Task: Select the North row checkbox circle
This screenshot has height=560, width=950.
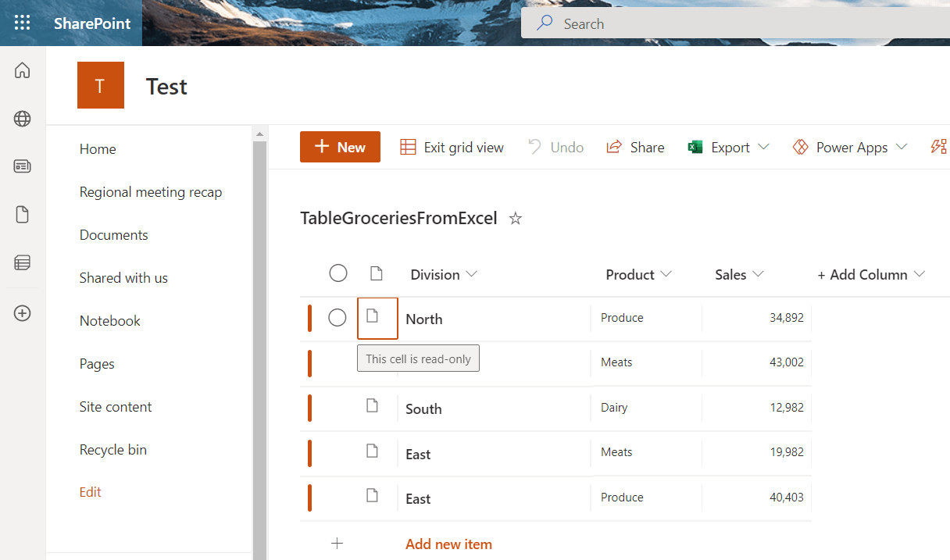Action: [337, 318]
